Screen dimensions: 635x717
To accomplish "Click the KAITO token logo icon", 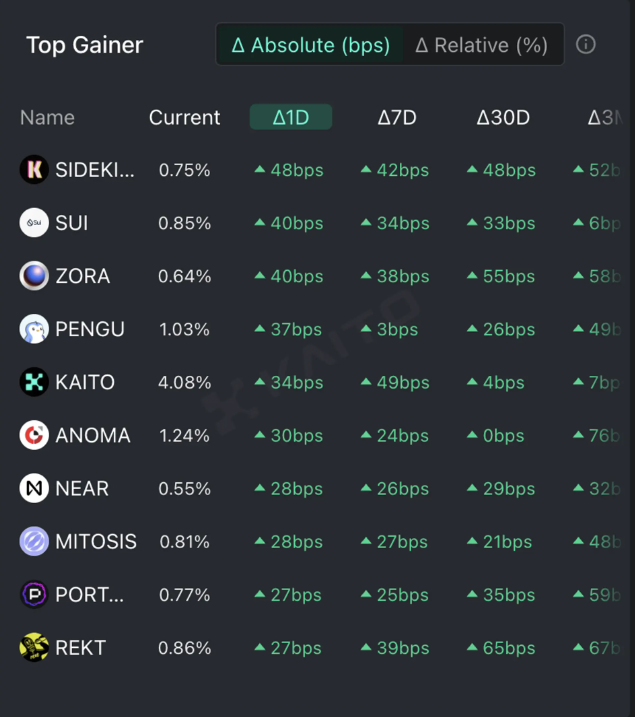I will click(x=34, y=382).
